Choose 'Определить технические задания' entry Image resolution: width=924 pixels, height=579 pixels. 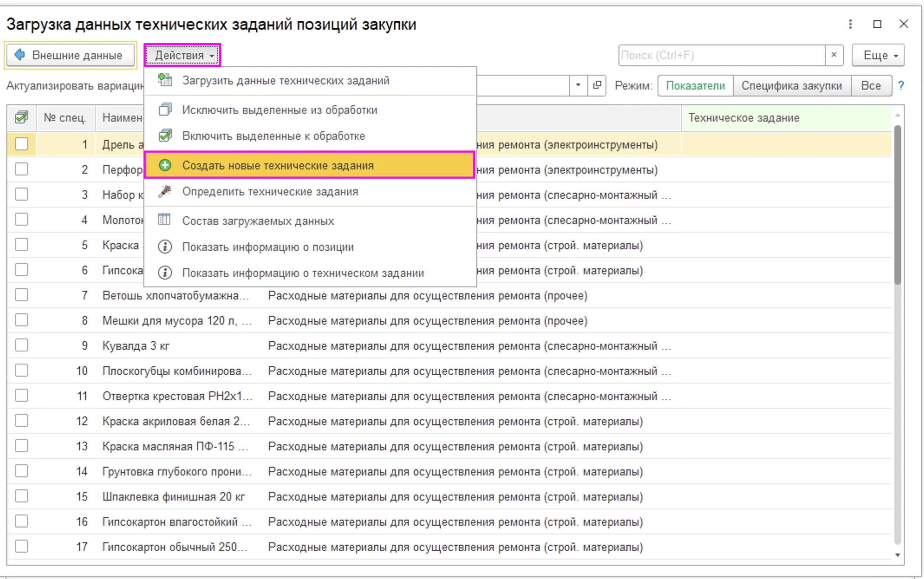(x=310, y=192)
